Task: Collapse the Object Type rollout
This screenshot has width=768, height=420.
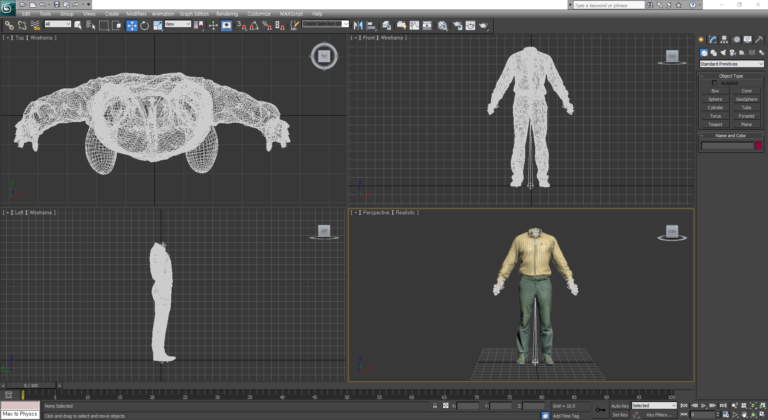Action: tap(730, 76)
